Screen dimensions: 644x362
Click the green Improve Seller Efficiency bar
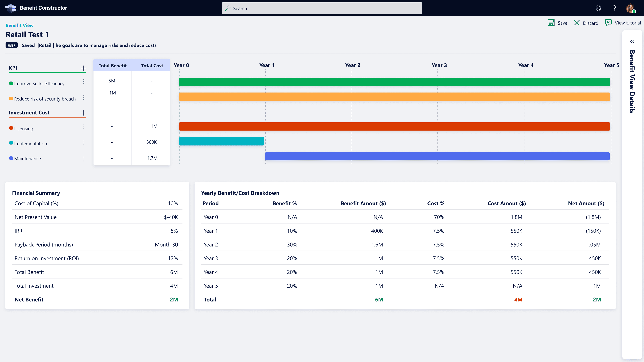pos(394,82)
